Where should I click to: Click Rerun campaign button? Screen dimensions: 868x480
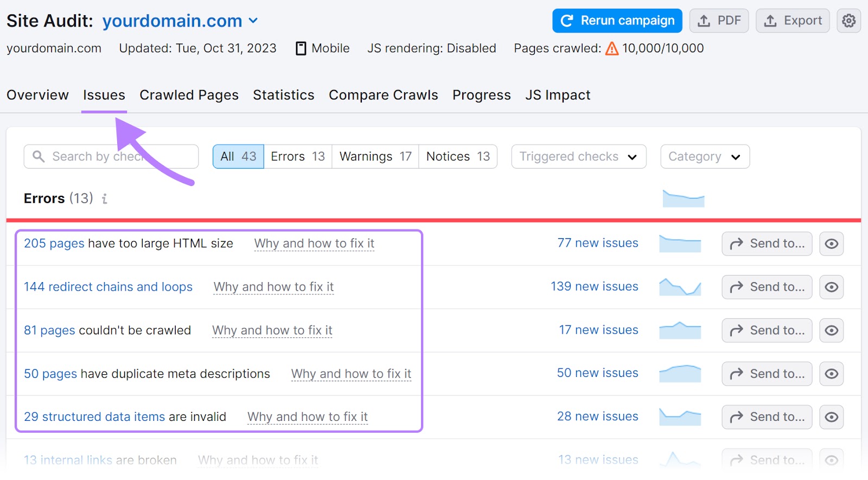617,21
